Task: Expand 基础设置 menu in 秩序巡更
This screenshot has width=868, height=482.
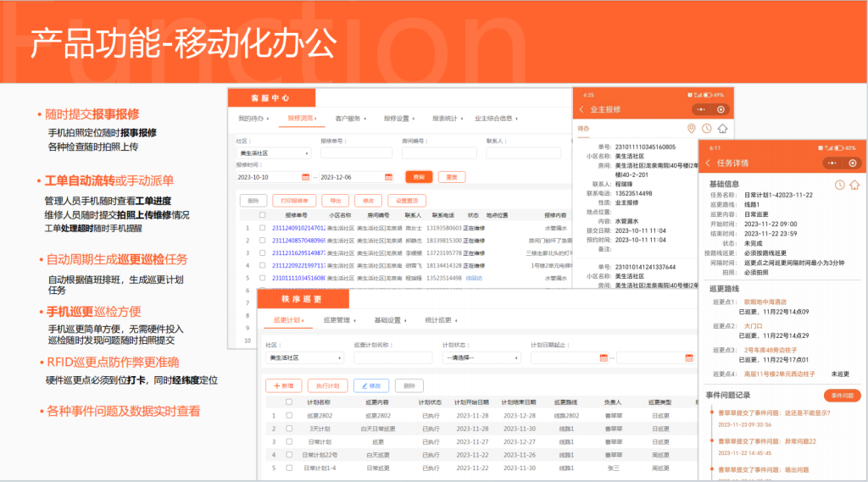Action: tap(390, 320)
